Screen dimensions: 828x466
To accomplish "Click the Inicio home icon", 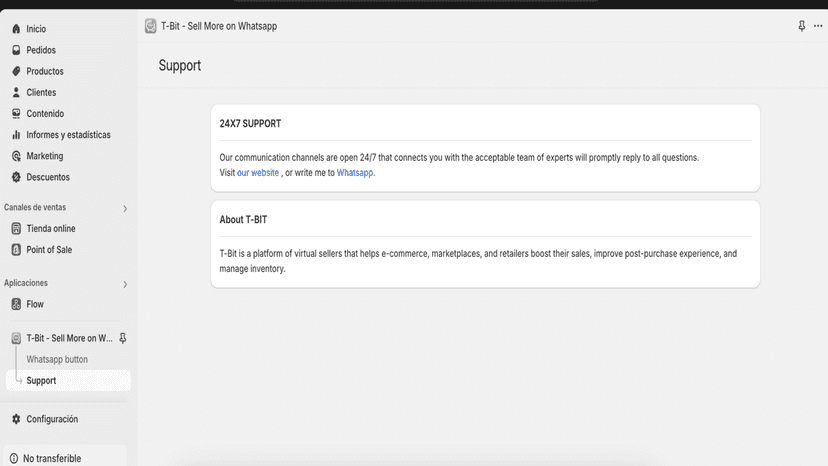I will [x=16, y=29].
